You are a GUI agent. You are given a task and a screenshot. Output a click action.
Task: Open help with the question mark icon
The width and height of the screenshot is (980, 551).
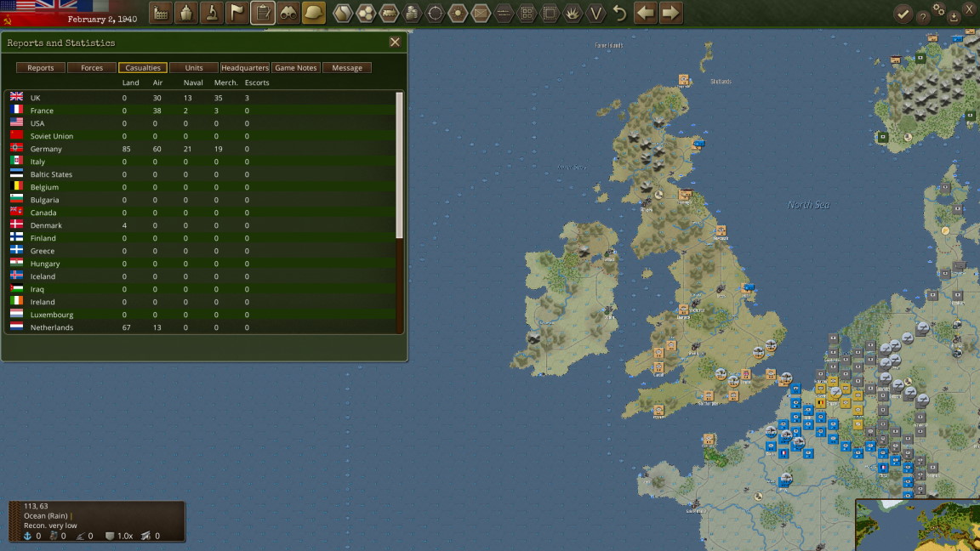coord(922,18)
